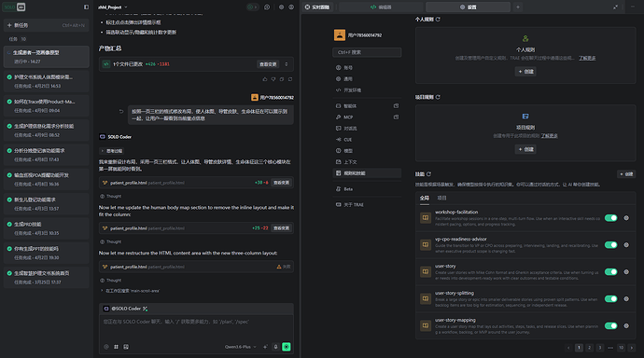644x358 pixels.
Task: Open 了解更多 link in 个人规则 card
Action: click(587, 58)
